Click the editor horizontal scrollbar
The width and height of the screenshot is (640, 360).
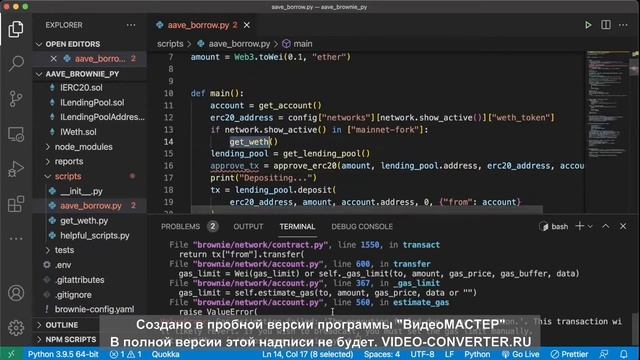tap(367, 210)
